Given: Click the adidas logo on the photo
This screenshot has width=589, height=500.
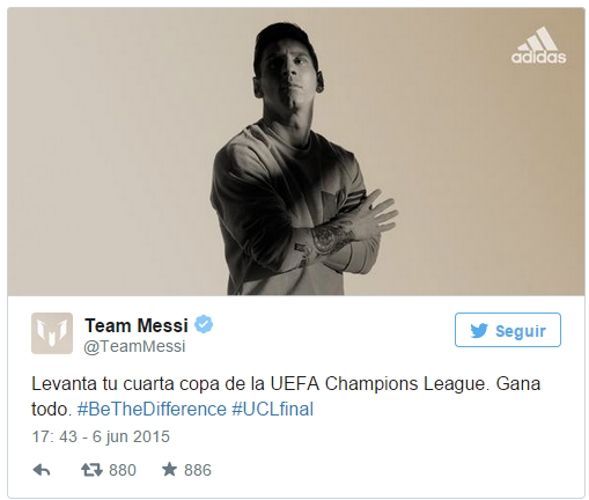Looking at the screenshot, I should [x=539, y=45].
